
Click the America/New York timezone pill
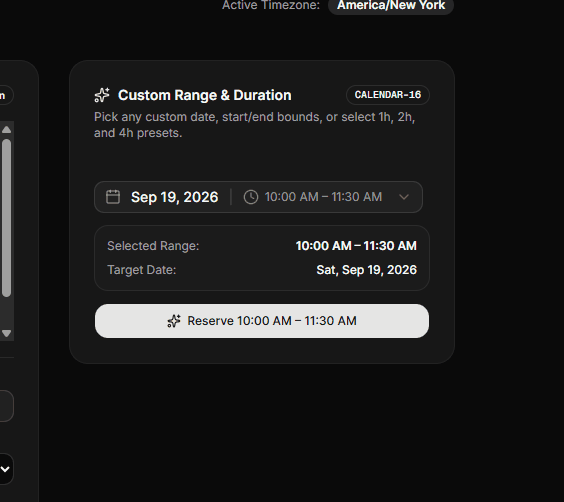(x=391, y=5)
